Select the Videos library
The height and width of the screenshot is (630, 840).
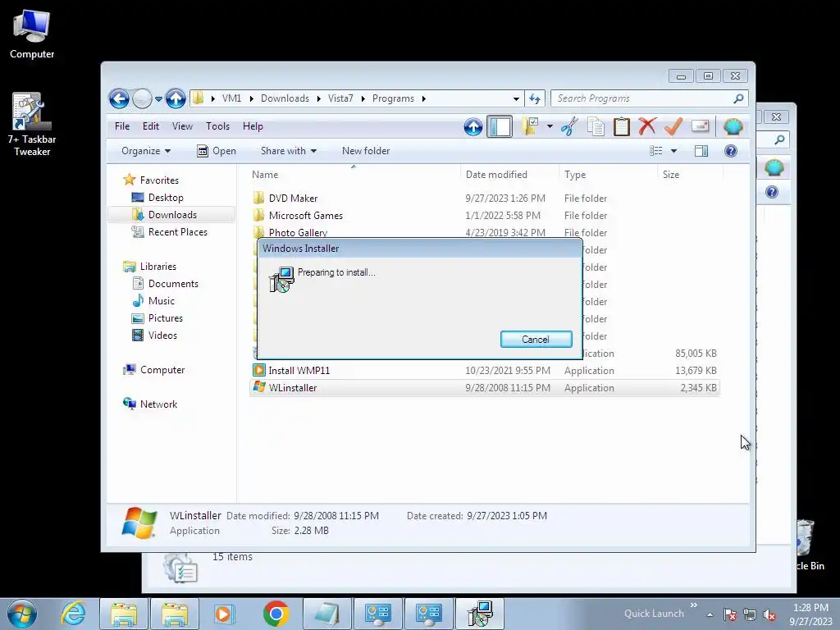pyautogui.click(x=162, y=336)
